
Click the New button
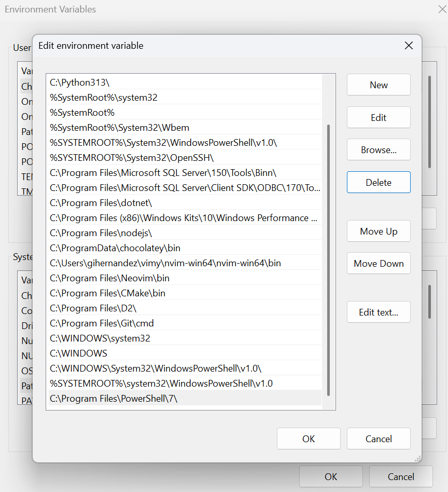click(379, 85)
